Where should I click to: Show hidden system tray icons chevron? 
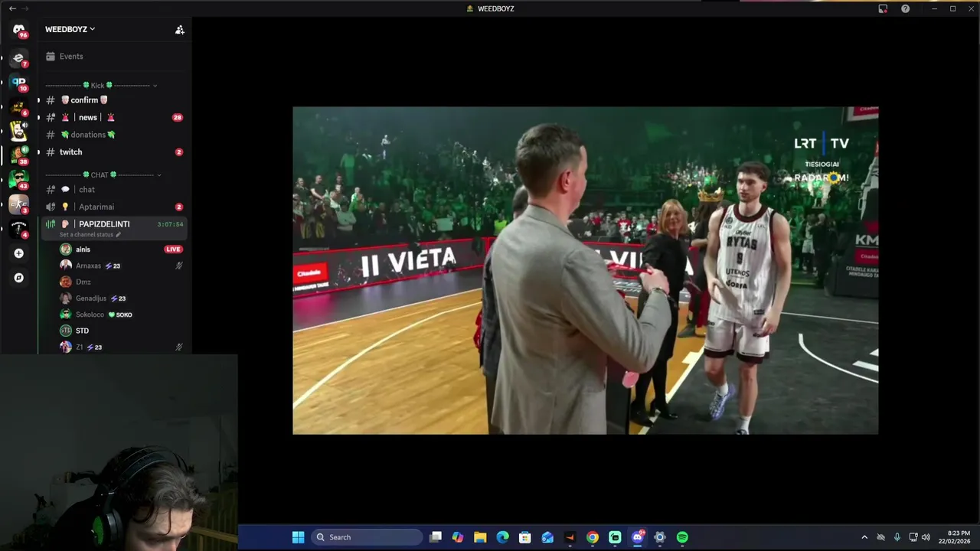coord(864,537)
